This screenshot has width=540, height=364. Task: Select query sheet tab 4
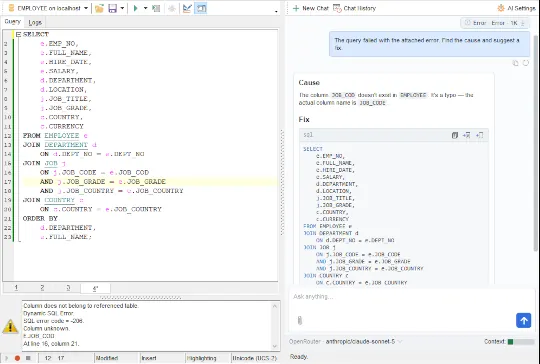[x=95, y=288]
